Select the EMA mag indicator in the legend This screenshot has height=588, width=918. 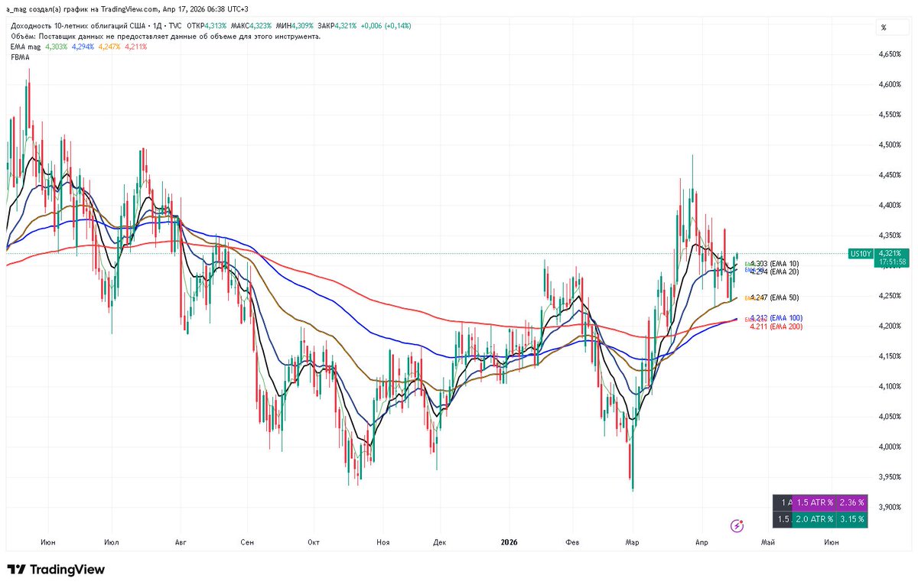[28, 46]
